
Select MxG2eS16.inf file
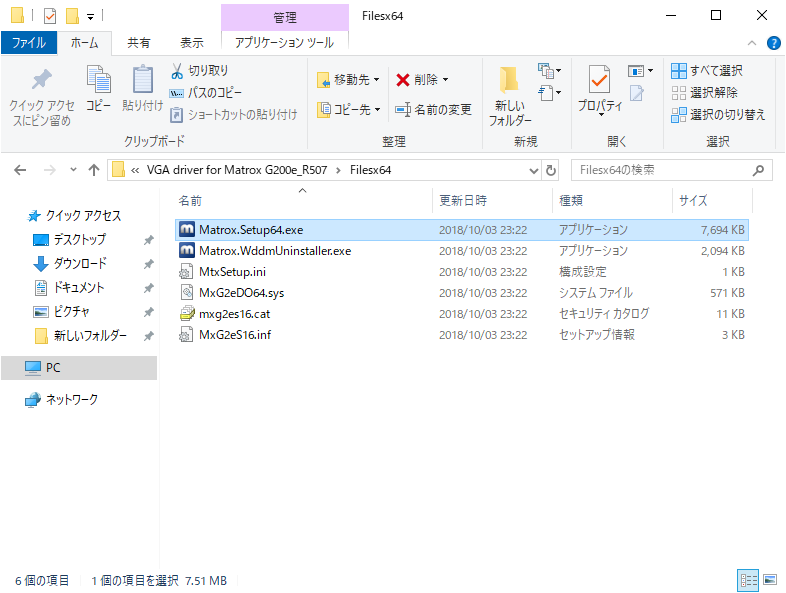[462, 335]
